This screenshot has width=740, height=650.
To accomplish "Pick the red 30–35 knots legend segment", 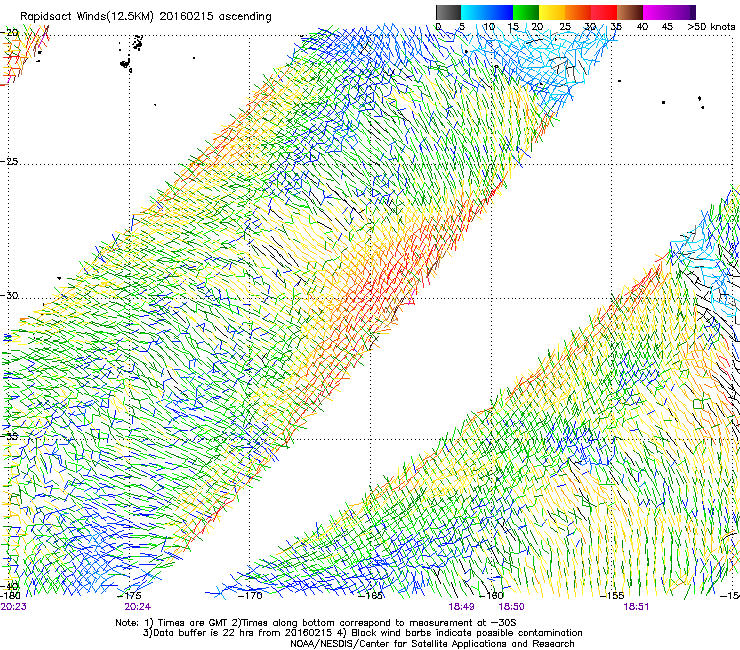I will pos(604,12).
